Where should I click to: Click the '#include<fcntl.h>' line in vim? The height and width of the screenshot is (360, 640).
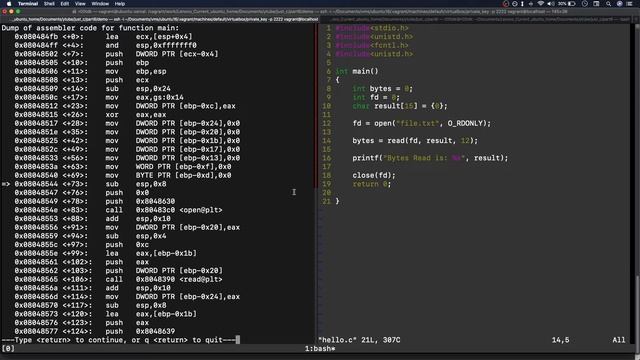[x=372, y=45]
